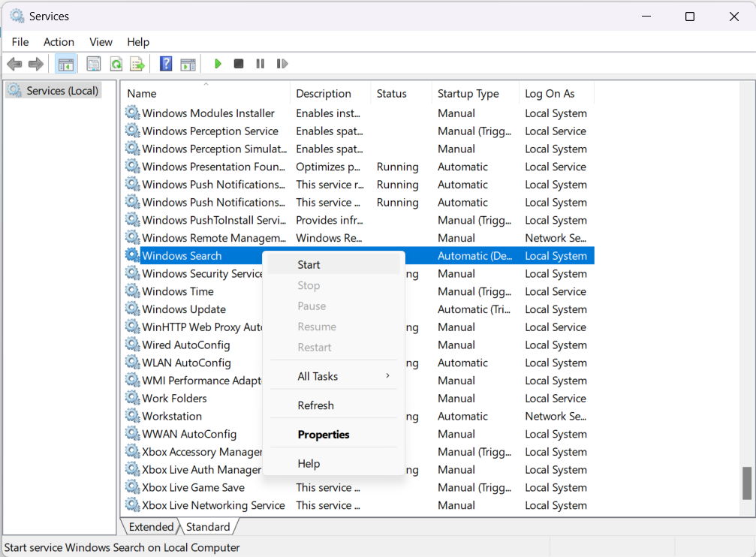Switch to the Extended tab
Image resolution: width=756 pixels, height=557 pixels.
tap(151, 527)
